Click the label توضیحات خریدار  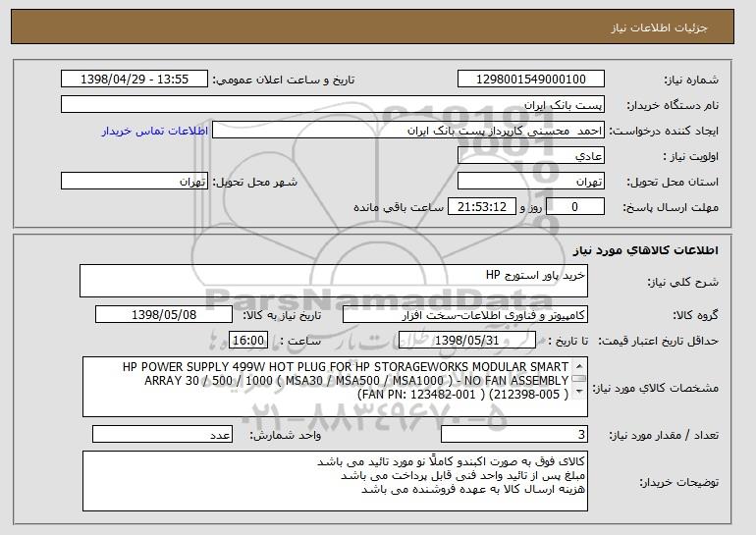click(679, 482)
